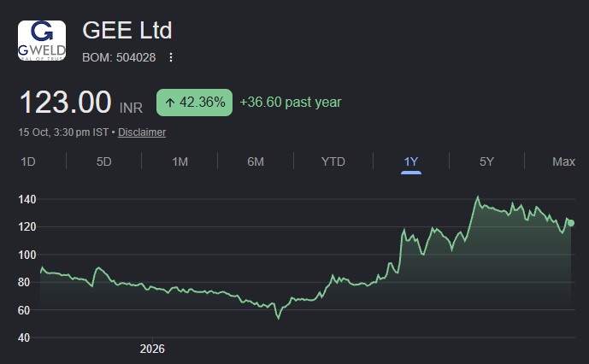The width and height of the screenshot is (589, 364).
Task: Click the 100 y-axis label
Action: (27, 255)
